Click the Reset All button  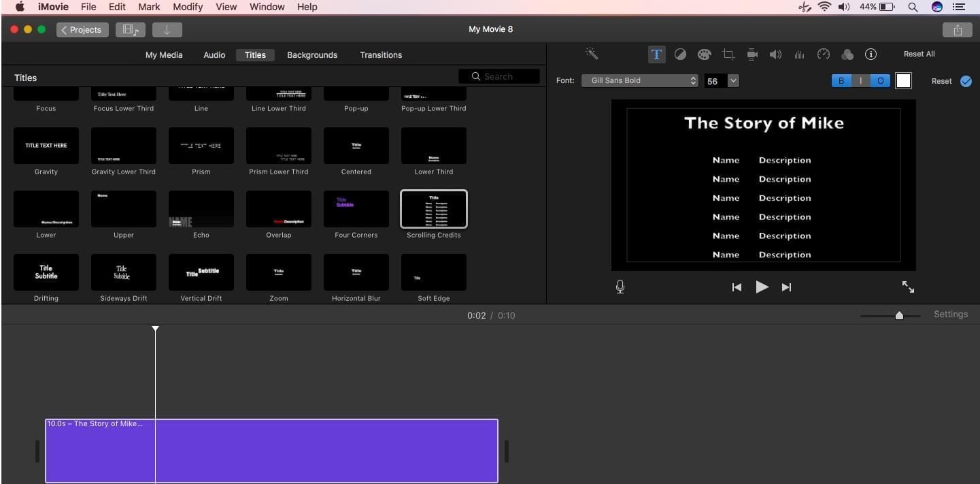[x=919, y=54]
